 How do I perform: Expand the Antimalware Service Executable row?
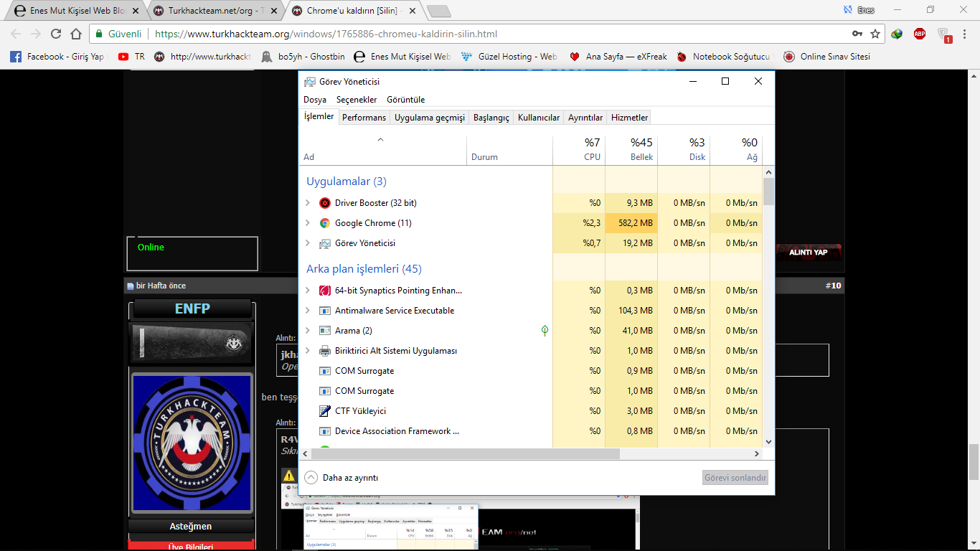point(308,311)
